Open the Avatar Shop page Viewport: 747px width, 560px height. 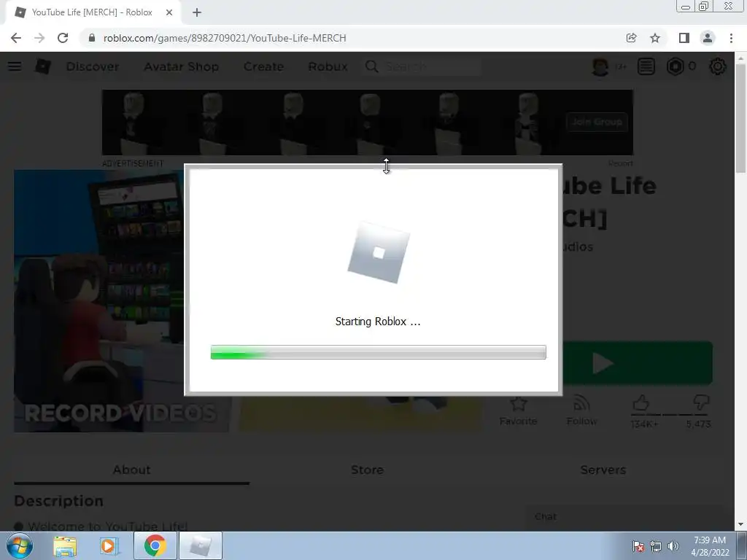pos(182,66)
